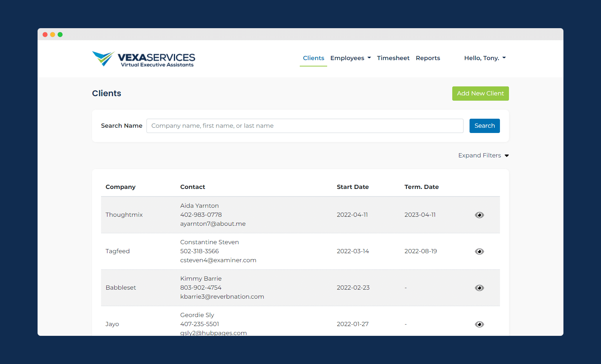Click start date 2022-01-27
Viewport: 601px width, 364px height.
coord(353,324)
